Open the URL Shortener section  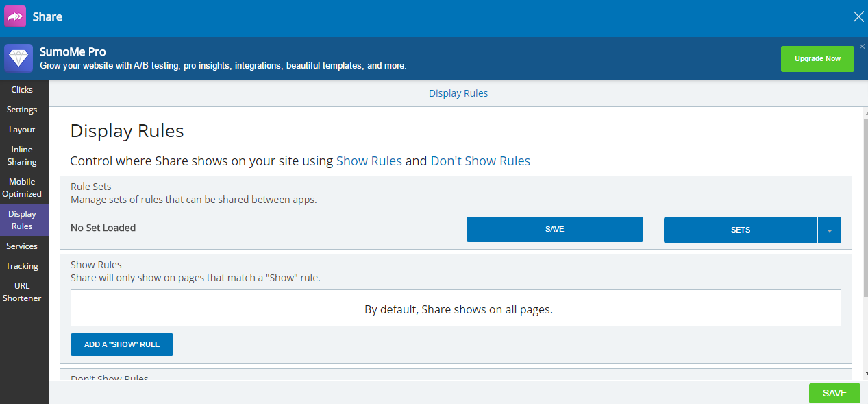22,292
